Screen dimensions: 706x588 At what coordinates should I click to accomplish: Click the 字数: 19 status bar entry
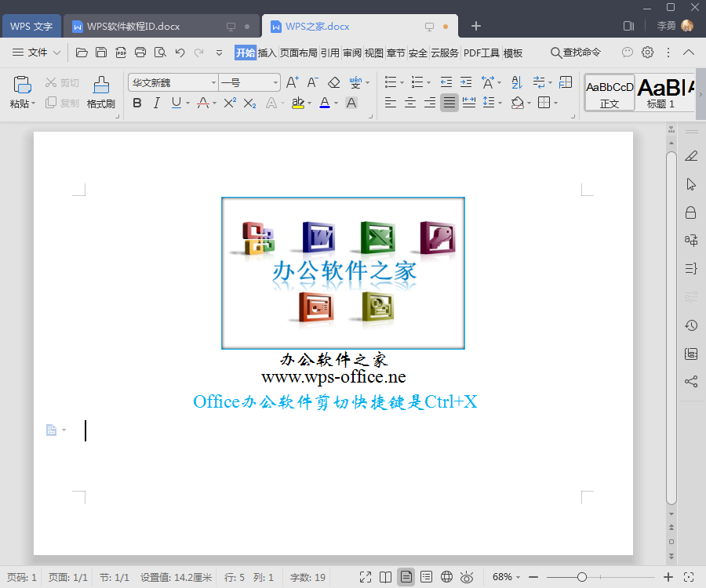(308, 577)
